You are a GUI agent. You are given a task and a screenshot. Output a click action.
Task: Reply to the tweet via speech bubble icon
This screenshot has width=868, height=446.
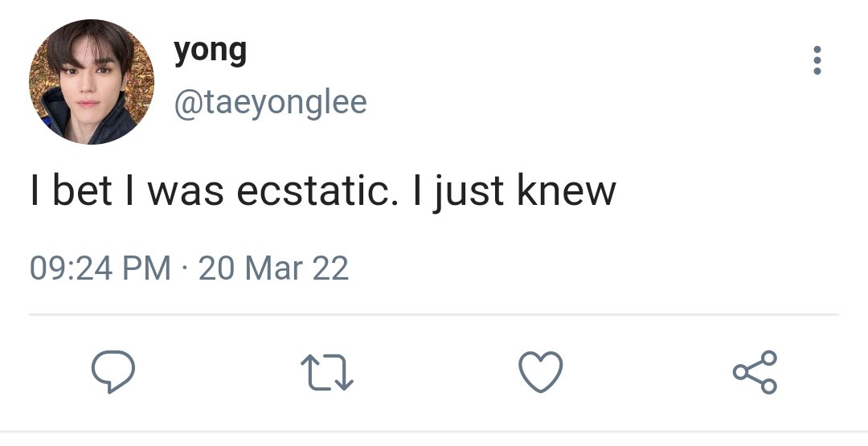113,372
